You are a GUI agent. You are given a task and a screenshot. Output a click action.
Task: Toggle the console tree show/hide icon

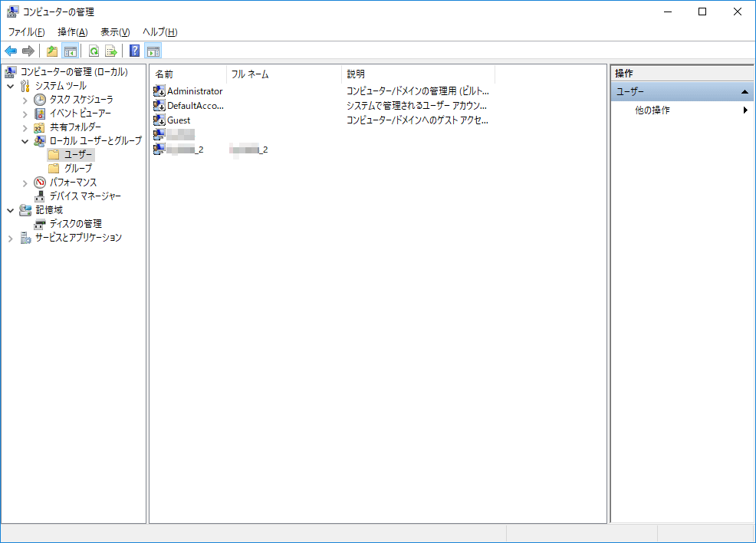[x=71, y=51]
